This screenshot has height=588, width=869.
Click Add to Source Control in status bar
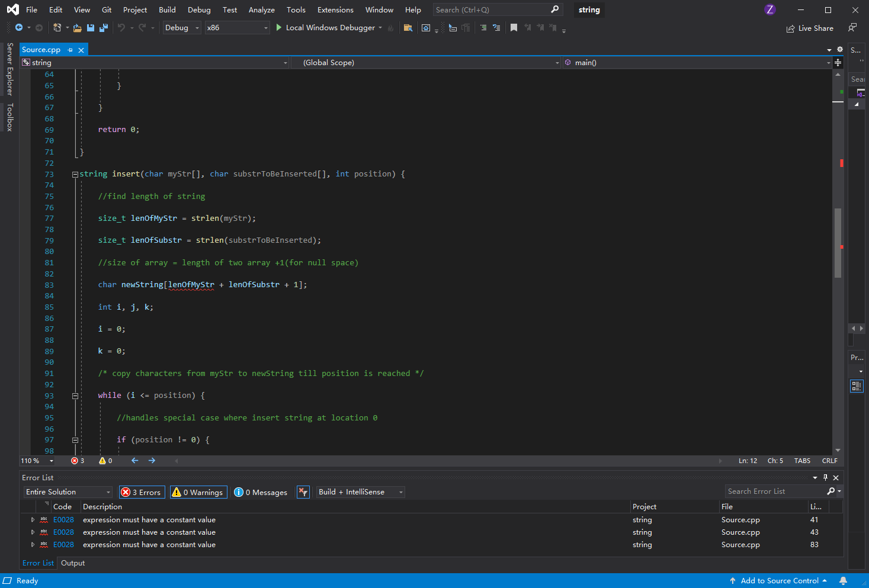pos(778,581)
